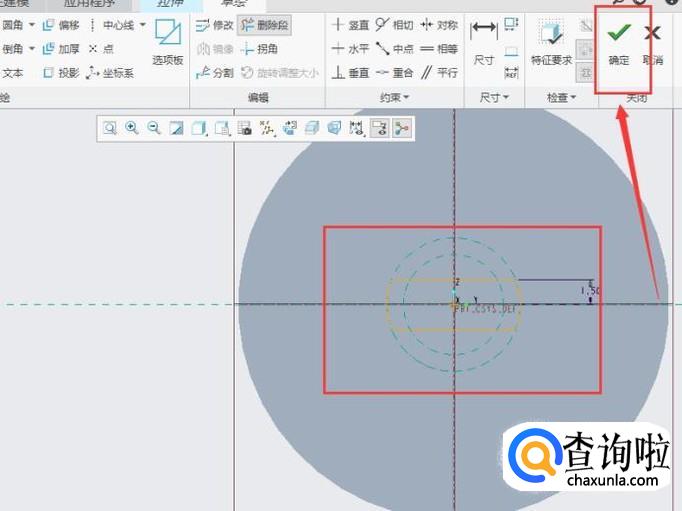Toggle the spin center icon
The width and height of the screenshot is (682, 511).
pyautogui.click(x=401, y=128)
